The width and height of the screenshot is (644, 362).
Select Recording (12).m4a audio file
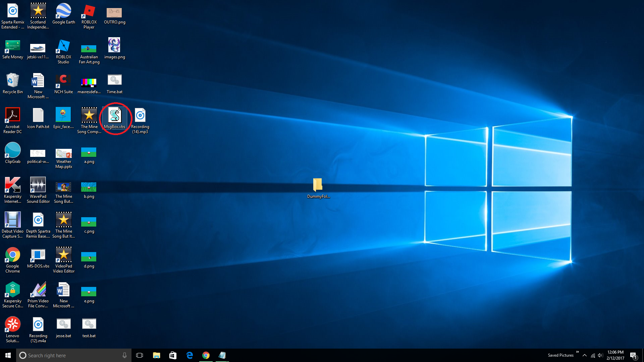coord(38,330)
